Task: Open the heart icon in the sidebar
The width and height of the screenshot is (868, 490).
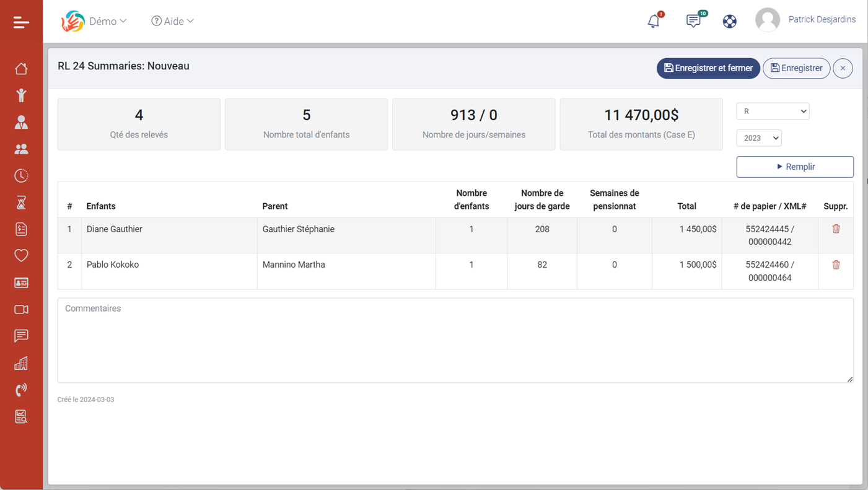Action: click(21, 255)
